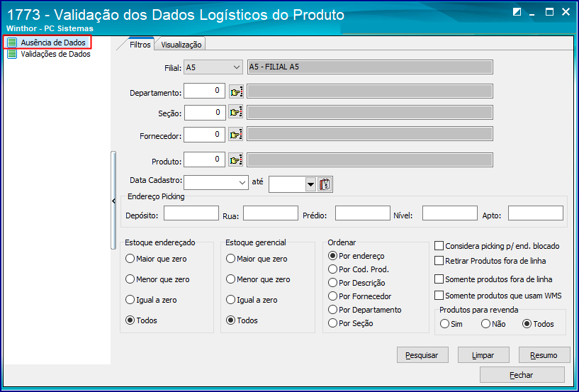
Task: Select Estoque gerencial Todos option
Action: (x=230, y=320)
